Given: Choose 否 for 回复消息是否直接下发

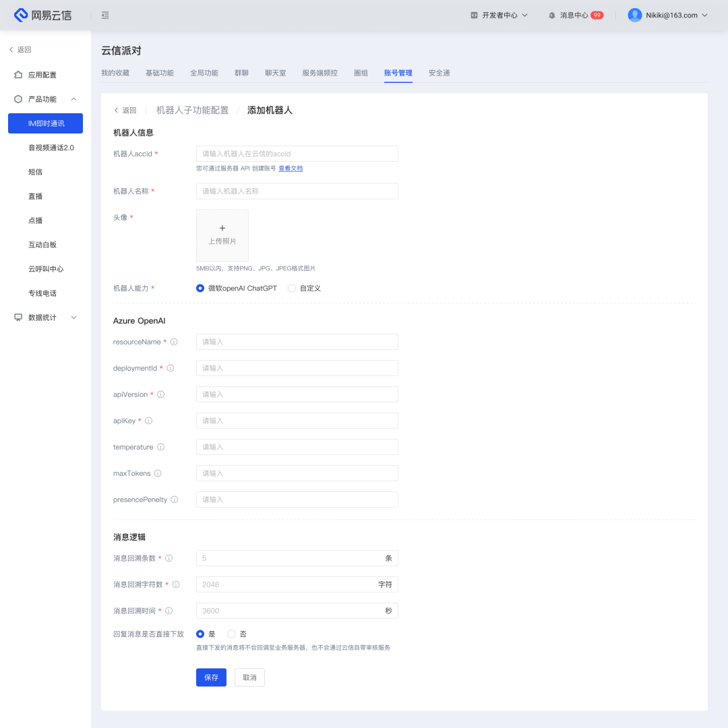Looking at the screenshot, I should [232, 634].
